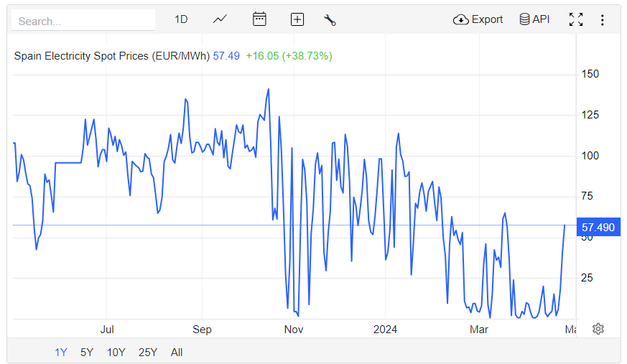
Task: Click the Spain Electricity Spot Prices title
Action: 111,56
